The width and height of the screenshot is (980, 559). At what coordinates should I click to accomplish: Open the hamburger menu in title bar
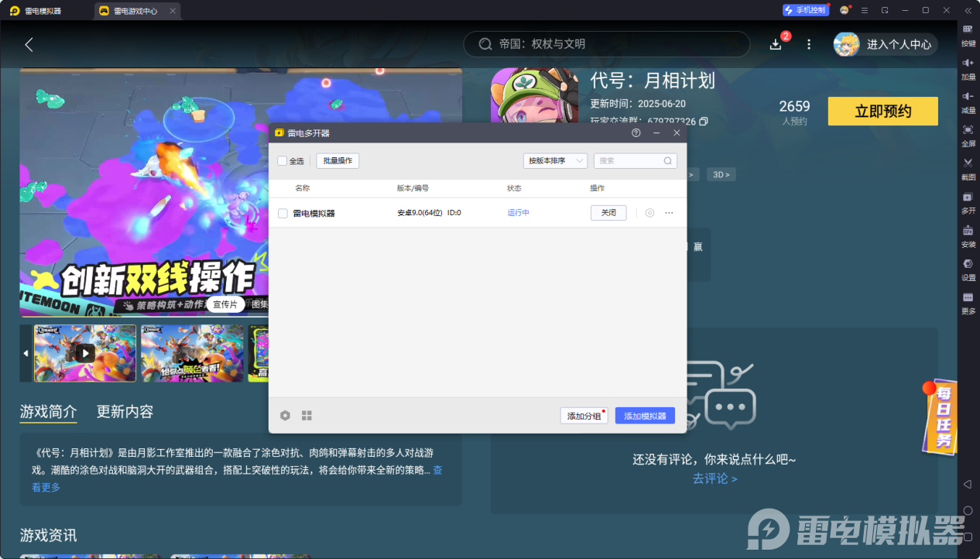865,10
